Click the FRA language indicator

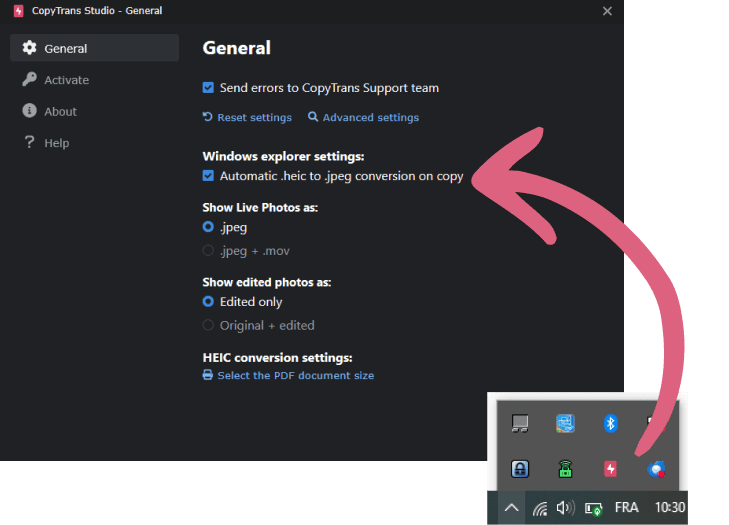[626, 507]
